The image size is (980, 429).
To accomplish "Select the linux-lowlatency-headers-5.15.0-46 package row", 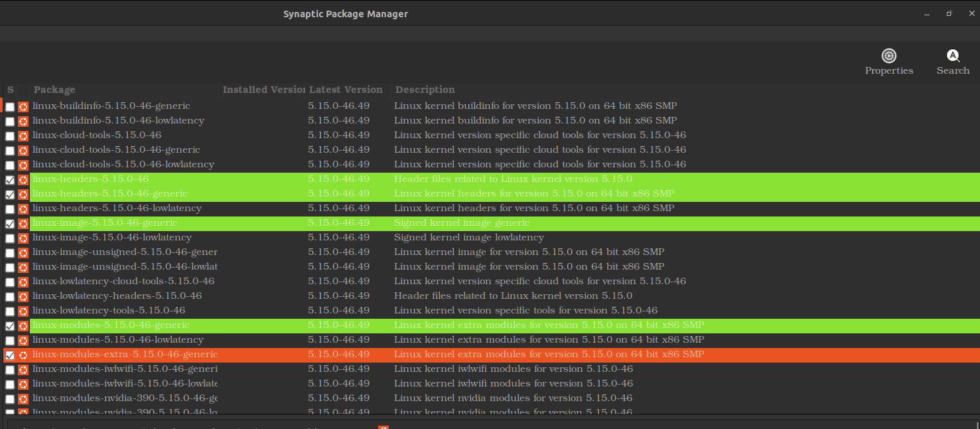I will (491, 296).
